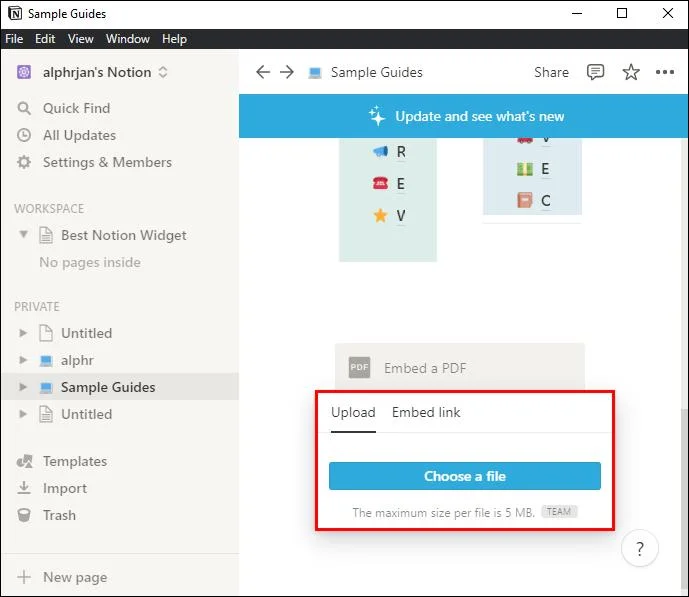Click the All Updates label
The image size is (689, 597).
click(80, 135)
